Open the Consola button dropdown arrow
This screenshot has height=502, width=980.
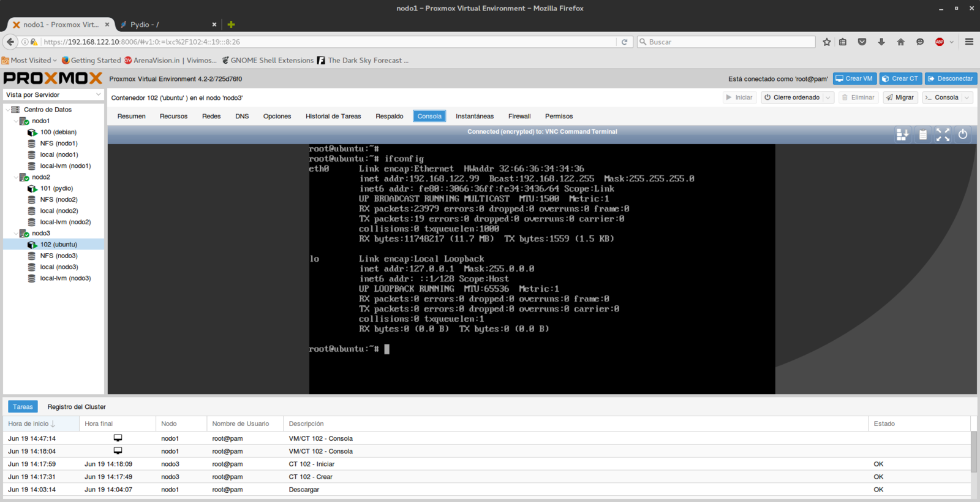[x=967, y=97]
